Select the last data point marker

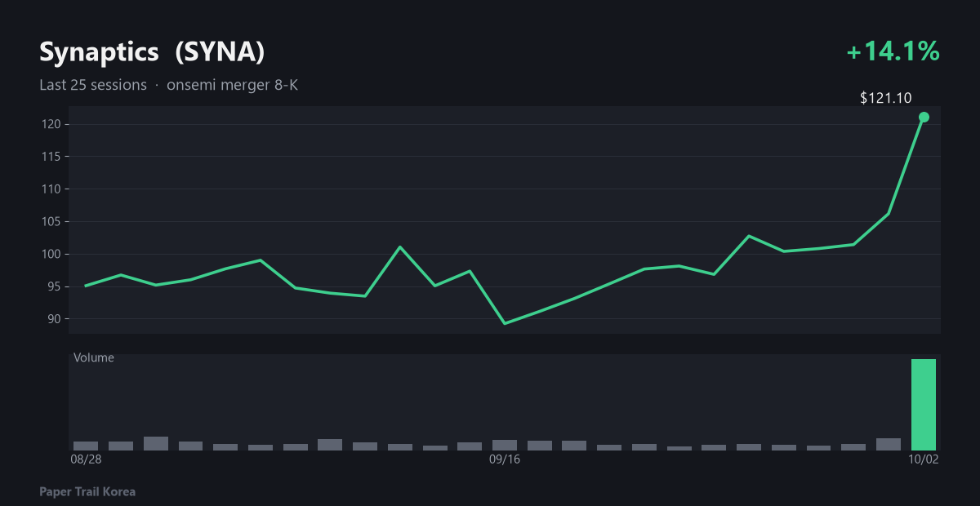click(924, 117)
